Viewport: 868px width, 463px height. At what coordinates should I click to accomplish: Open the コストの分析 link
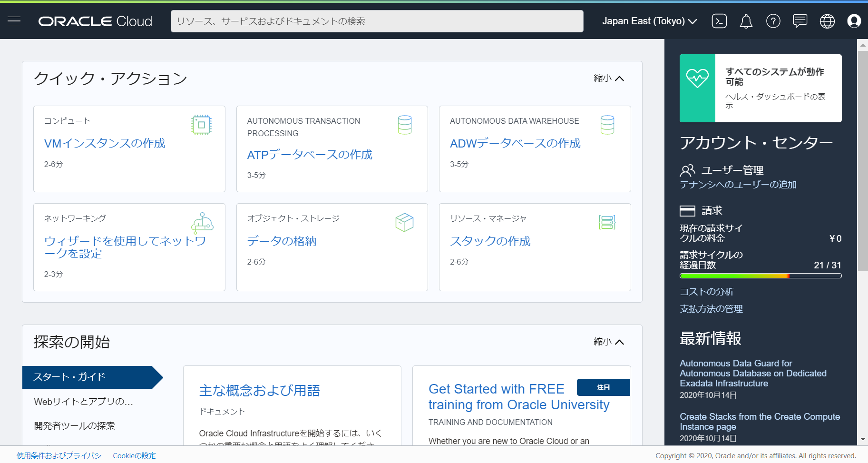pos(707,292)
